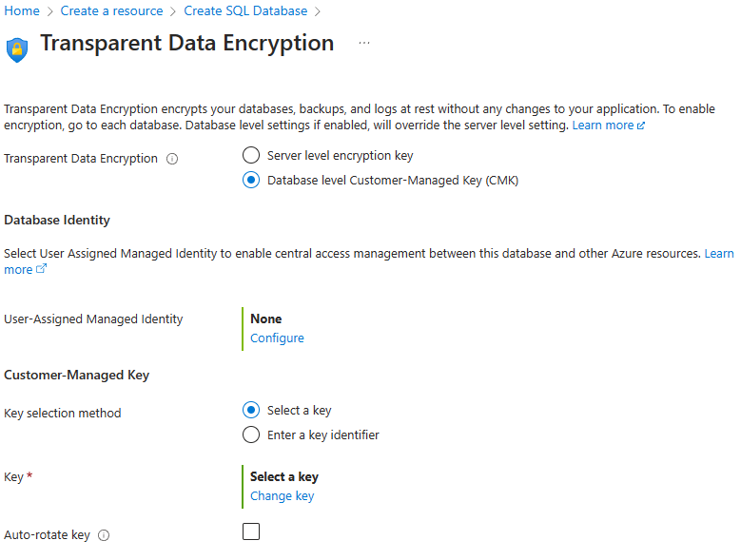This screenshot has height=560, width=741.
Task: Open the ellipsis more options menu
Action: (x=364, y=44)
